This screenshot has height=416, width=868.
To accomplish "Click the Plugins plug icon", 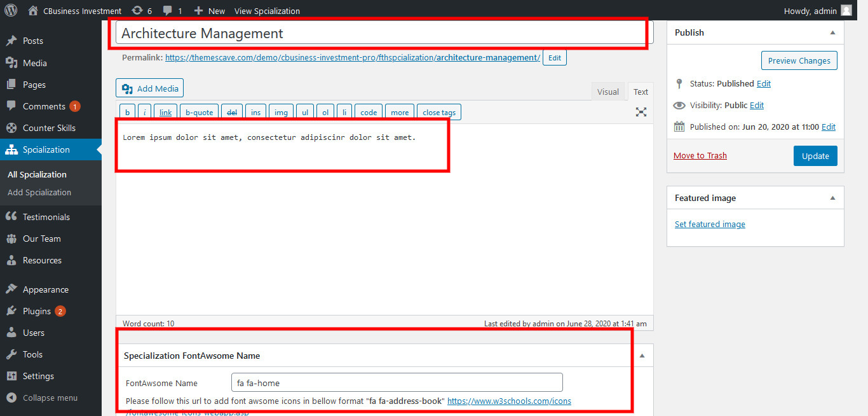I will pos(11,311).
